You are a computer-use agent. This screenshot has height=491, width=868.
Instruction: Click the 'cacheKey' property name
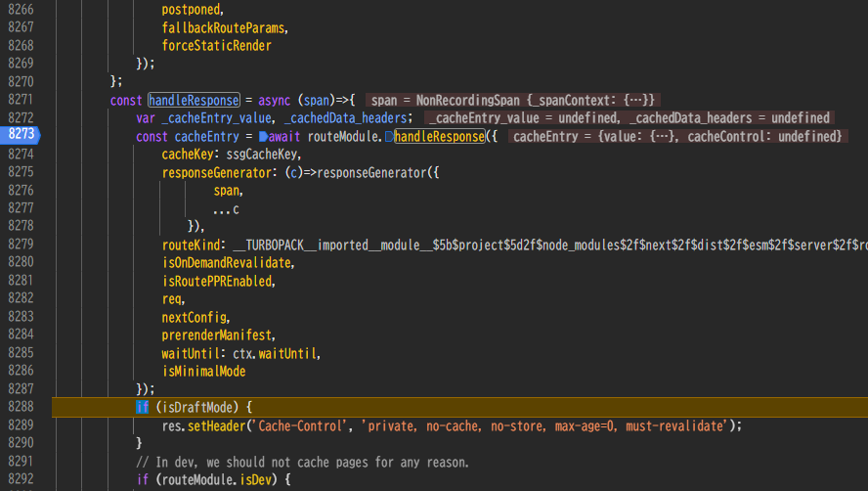tap(187, 155)
